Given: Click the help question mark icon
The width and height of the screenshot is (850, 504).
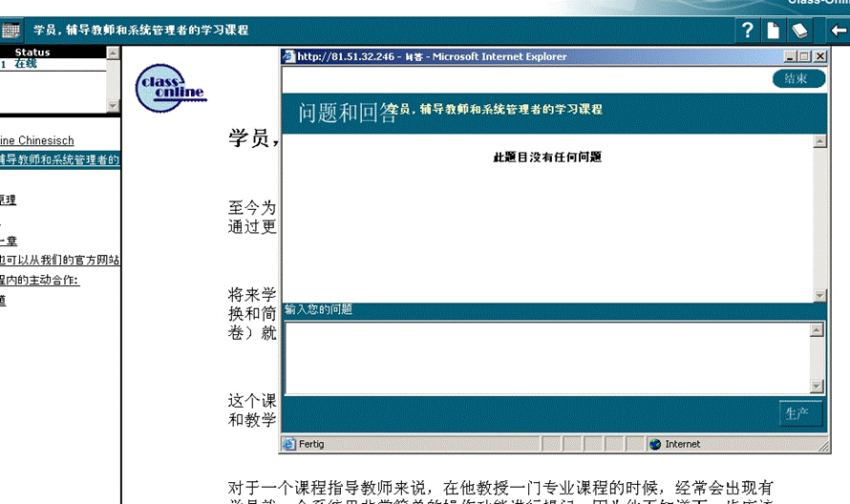Looking at the screenshot, I should 749,31.
